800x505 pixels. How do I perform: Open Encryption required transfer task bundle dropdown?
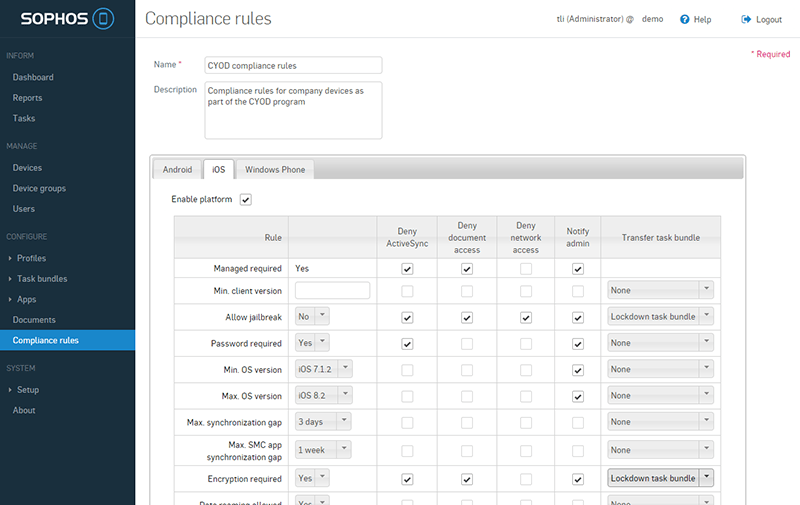[x=660, y=479]
